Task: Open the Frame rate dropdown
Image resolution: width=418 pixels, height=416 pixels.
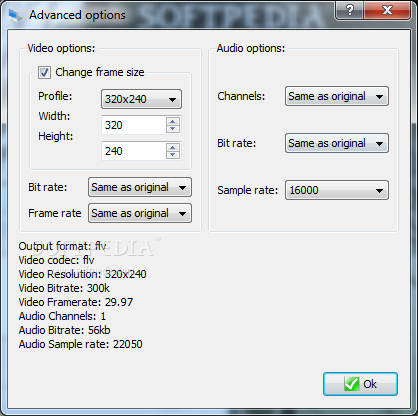Action: pos(140,213)
